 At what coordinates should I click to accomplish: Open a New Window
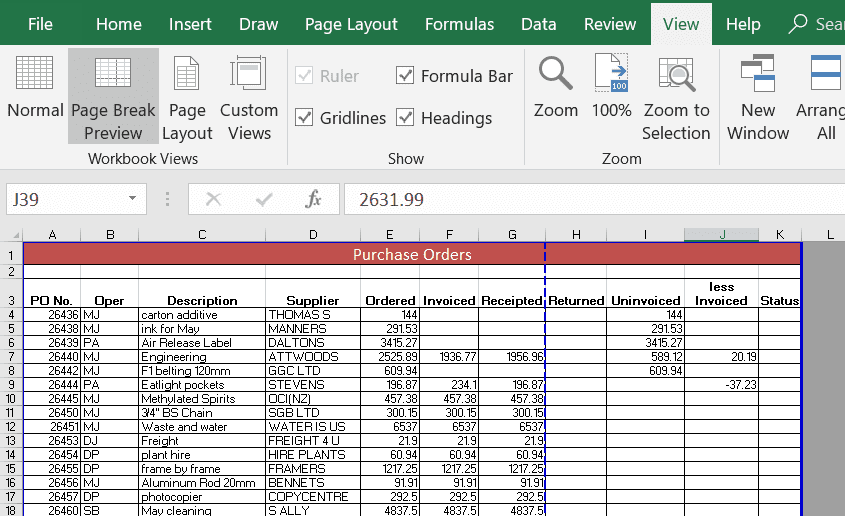coord(758,99)
